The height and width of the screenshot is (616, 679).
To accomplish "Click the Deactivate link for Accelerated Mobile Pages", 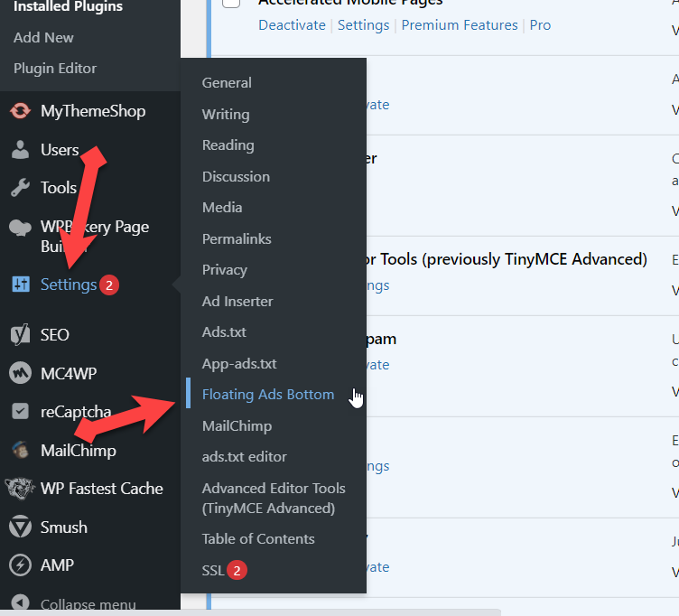I will (x=292, y=25).
